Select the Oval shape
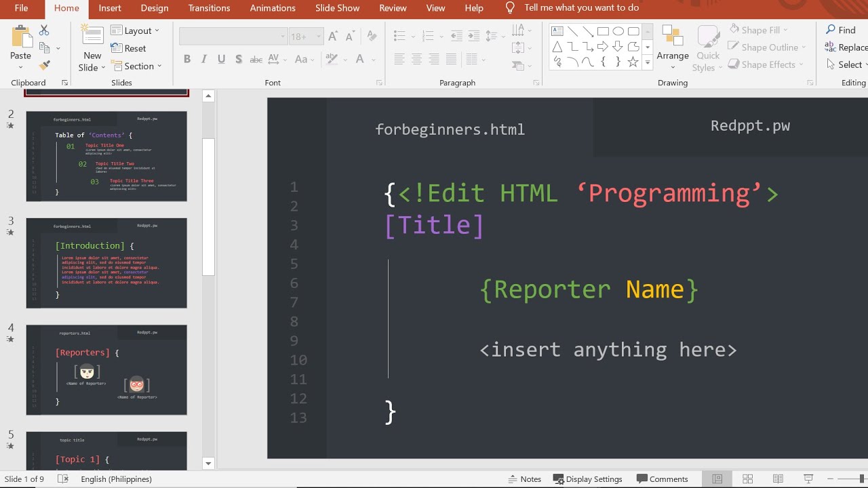868x488 pixels. [x=618, y=31]
